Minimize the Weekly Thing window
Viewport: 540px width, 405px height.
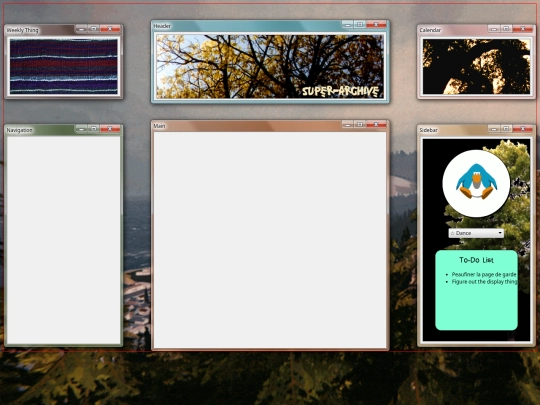[81, 29]
